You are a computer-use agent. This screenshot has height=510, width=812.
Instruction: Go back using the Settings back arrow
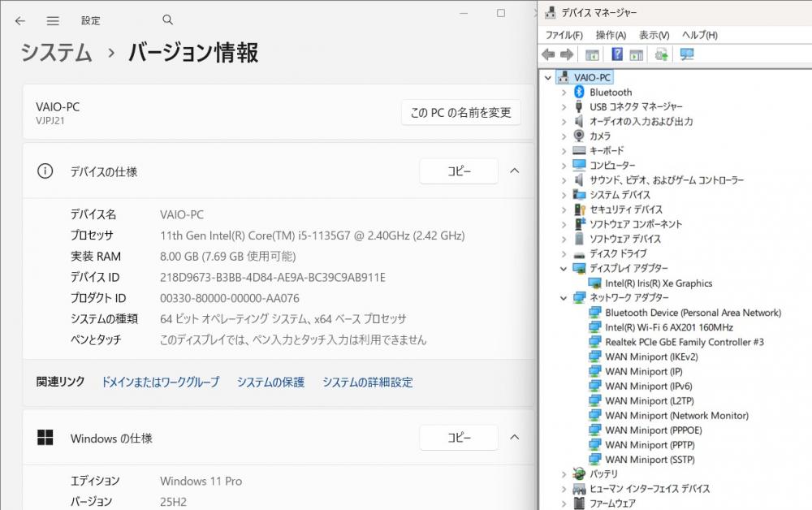20,20
